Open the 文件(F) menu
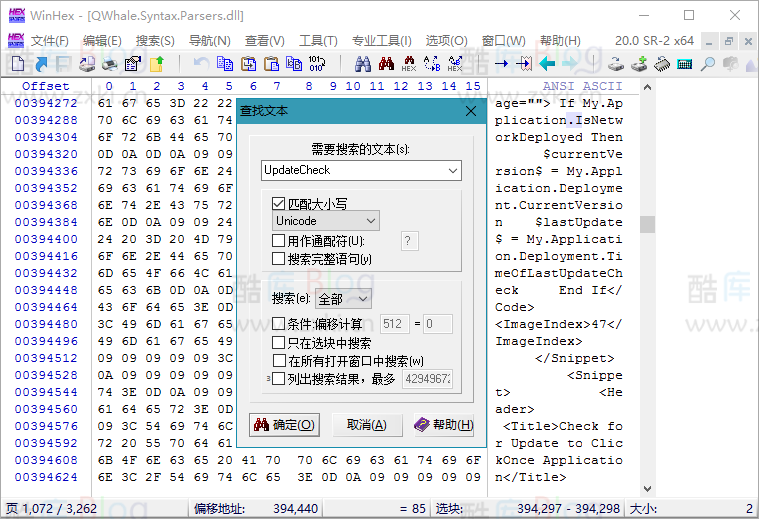The width and height of the screenshot is (759, 519). coord(50,41)
